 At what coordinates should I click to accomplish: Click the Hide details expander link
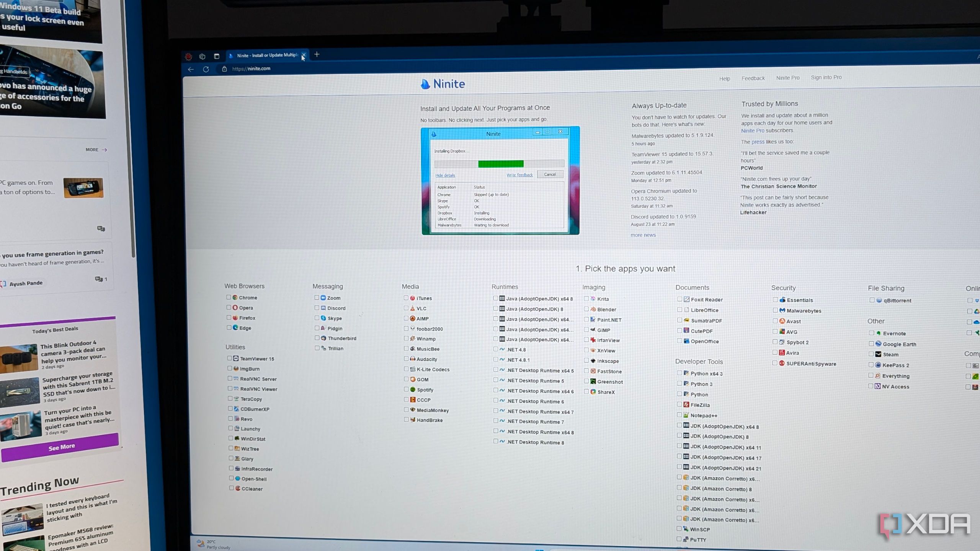445,175
